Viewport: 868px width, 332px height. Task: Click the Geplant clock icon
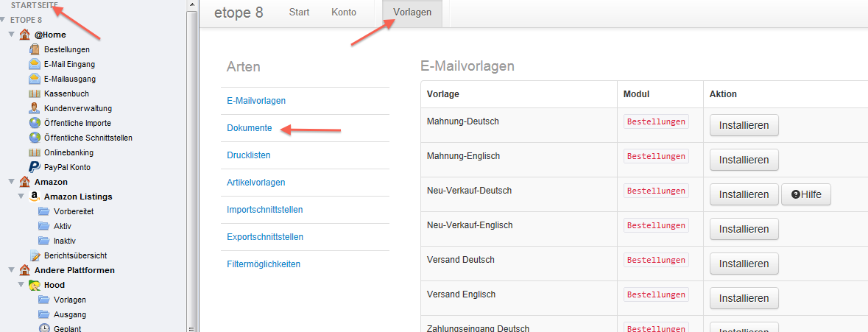[44, 328]
